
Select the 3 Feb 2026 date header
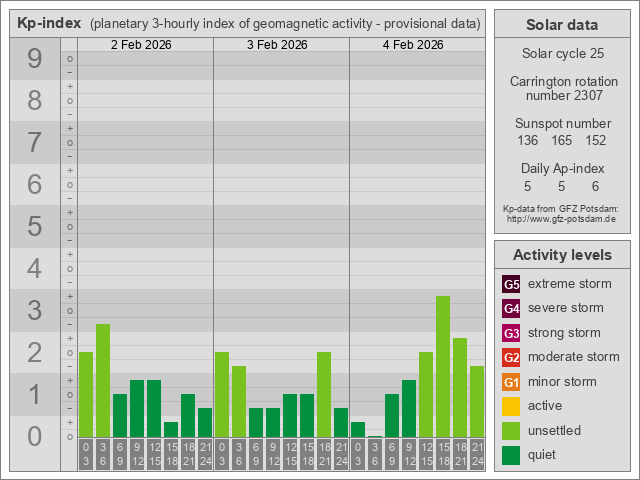[277, 45]
